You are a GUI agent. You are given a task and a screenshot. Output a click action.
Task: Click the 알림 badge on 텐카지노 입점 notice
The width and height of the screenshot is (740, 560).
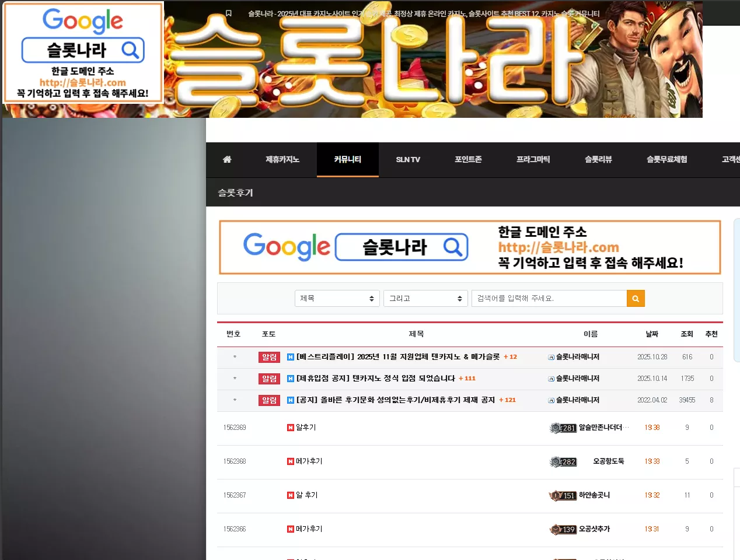[x=269, y=379]
